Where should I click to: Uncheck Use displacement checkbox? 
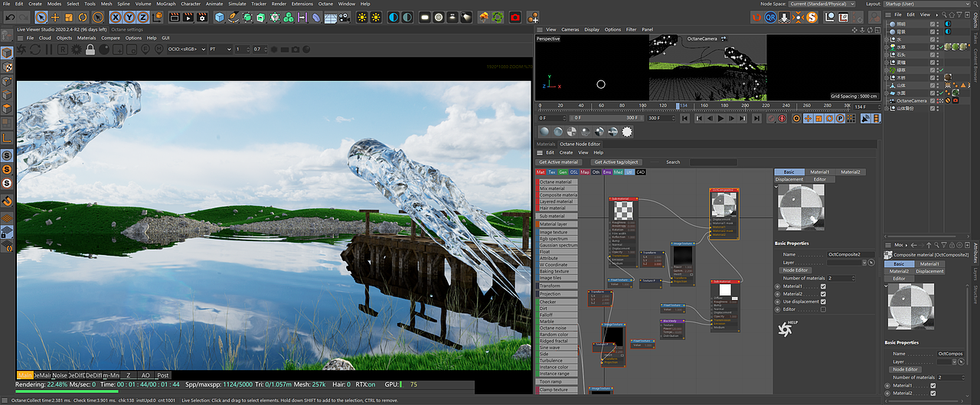[823, 302]
